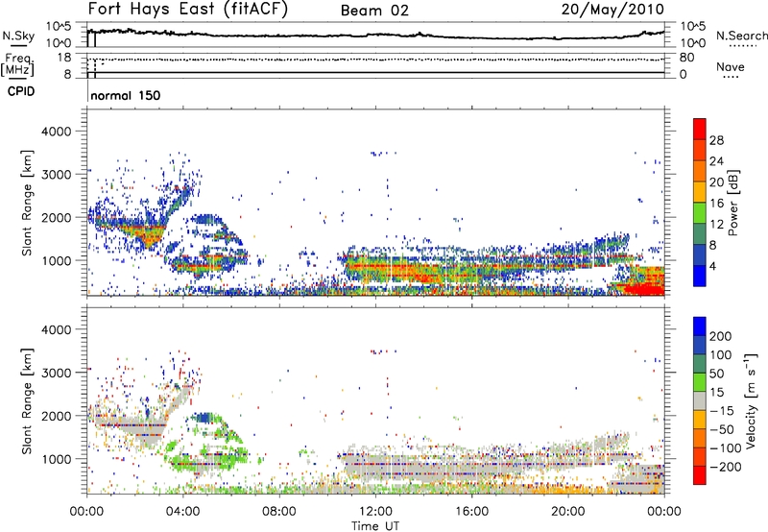Click the -15 tick on Velocity colorbar
Viewport: 768px width, 532px height.
[x=721, y=410]
